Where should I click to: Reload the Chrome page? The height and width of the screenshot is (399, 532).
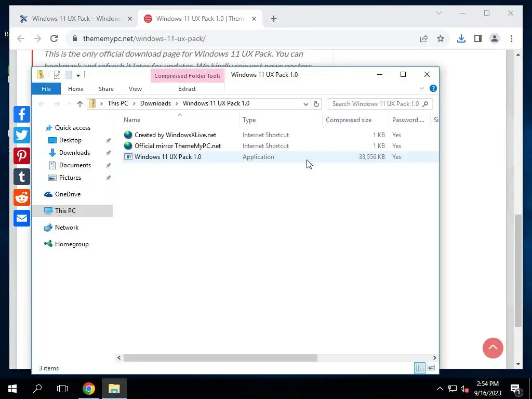pos(54,38)
